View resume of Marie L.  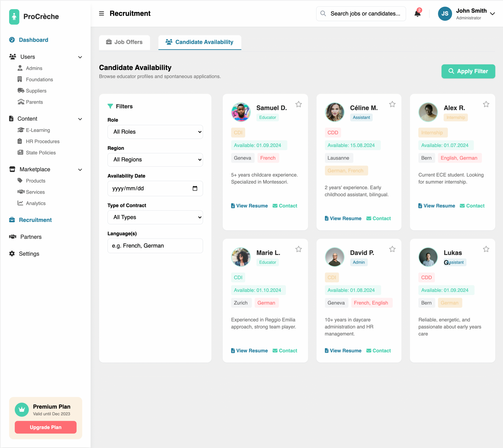click(x=249, y=350)
